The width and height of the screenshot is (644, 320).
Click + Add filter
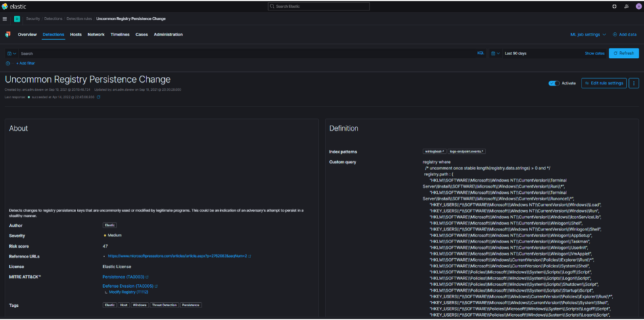tap(26, 63)
